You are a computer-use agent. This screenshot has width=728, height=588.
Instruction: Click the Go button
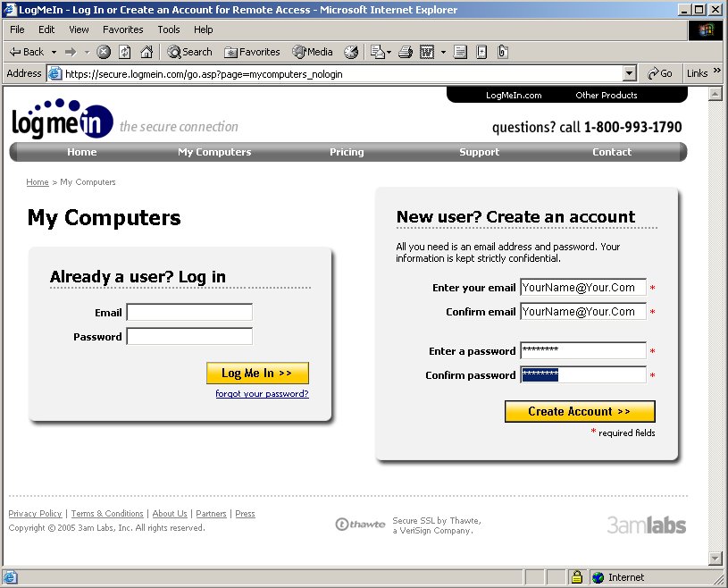pyautogui.click(x=660, y=73)
